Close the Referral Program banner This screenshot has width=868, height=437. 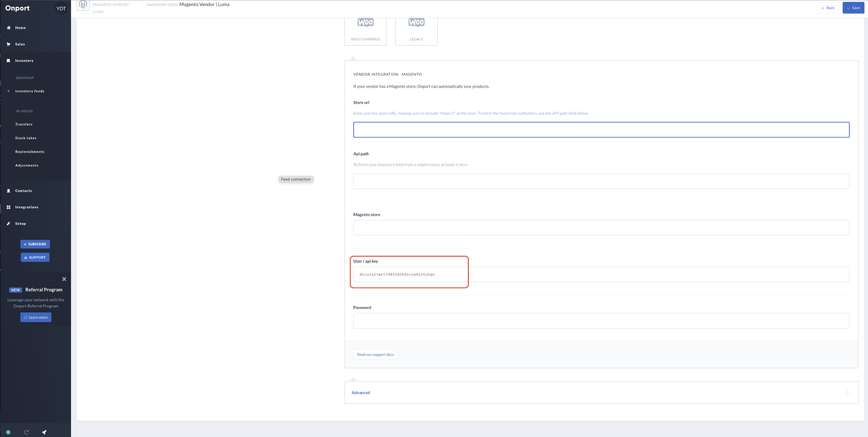click(x=64, y=279)
